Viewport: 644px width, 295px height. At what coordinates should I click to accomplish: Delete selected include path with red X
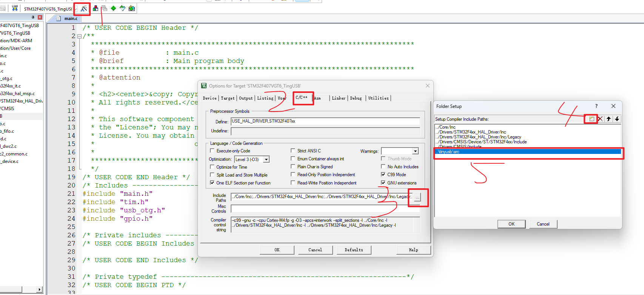(600, 119)
